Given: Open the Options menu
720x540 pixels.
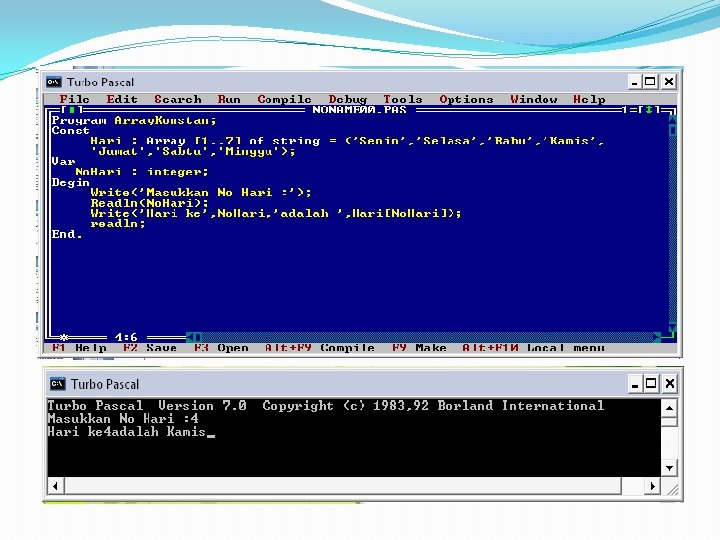Looking at the screenshot, I should 466,99.
